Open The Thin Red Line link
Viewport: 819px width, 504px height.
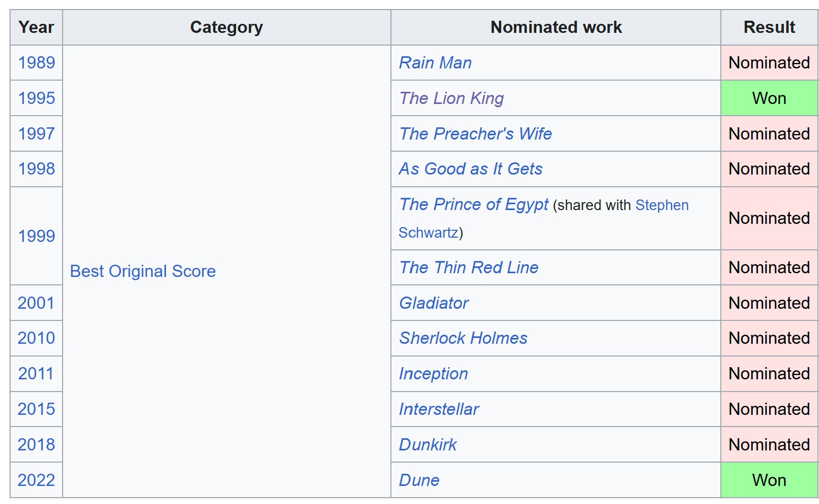(469, 267)
